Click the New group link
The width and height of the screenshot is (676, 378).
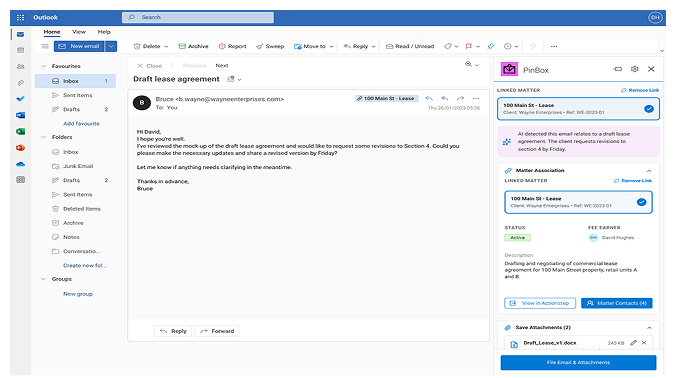[78, 294]
